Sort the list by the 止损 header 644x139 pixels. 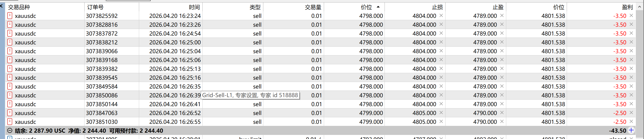[437, 7]
